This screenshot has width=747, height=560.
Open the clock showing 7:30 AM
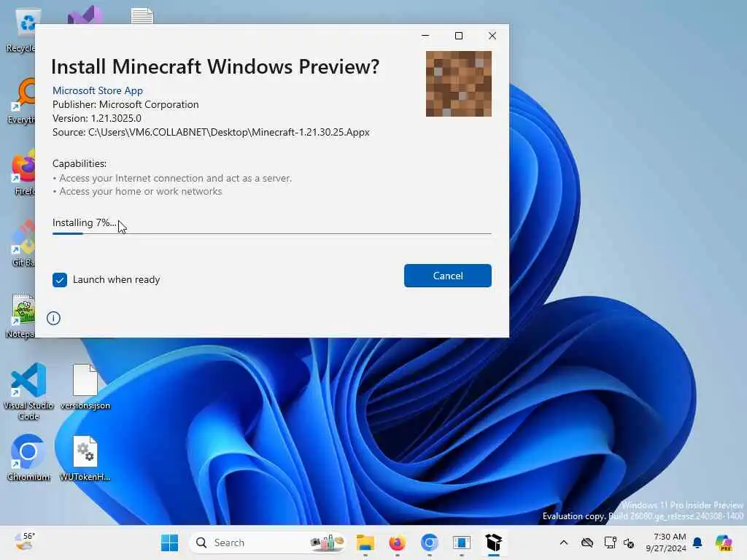point(666,542)
